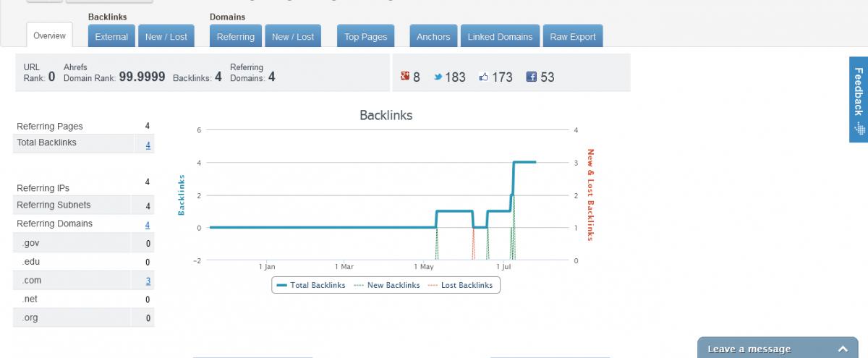Open the Referring domains tab
The width and height of the screenshot is (868, 358).
[x=236, y=37]
